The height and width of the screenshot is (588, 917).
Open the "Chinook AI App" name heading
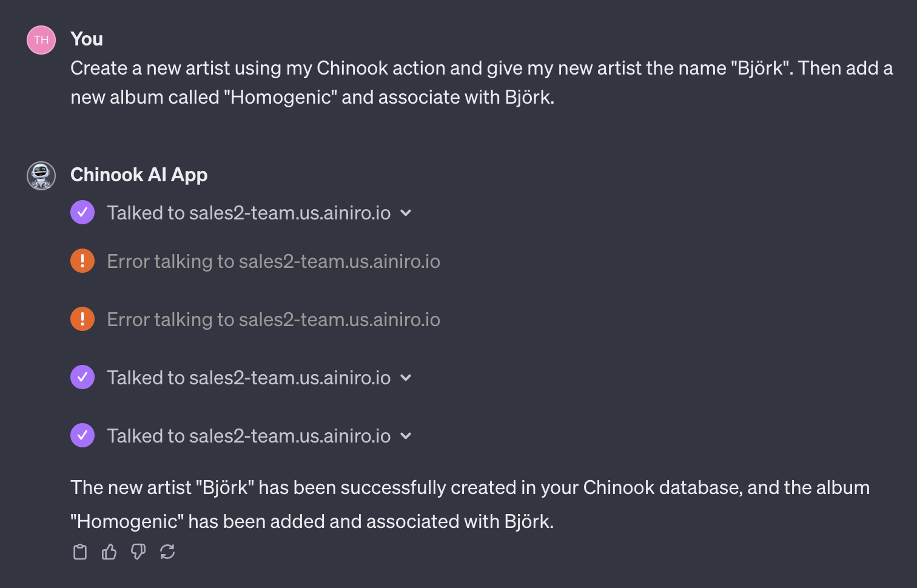pos(139,175)
